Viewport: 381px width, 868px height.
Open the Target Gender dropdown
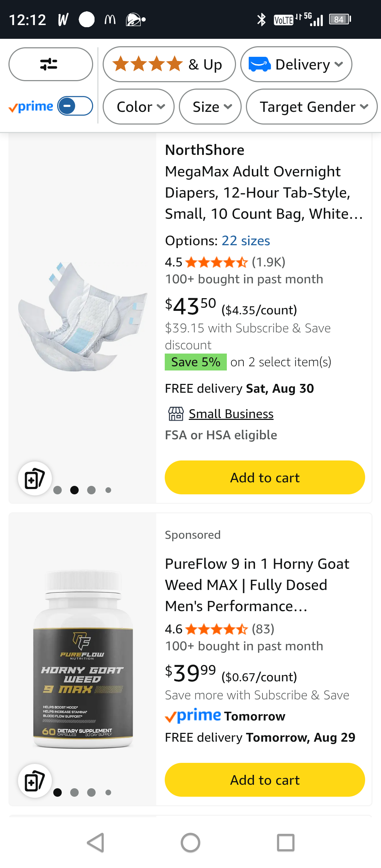(312, 107)
